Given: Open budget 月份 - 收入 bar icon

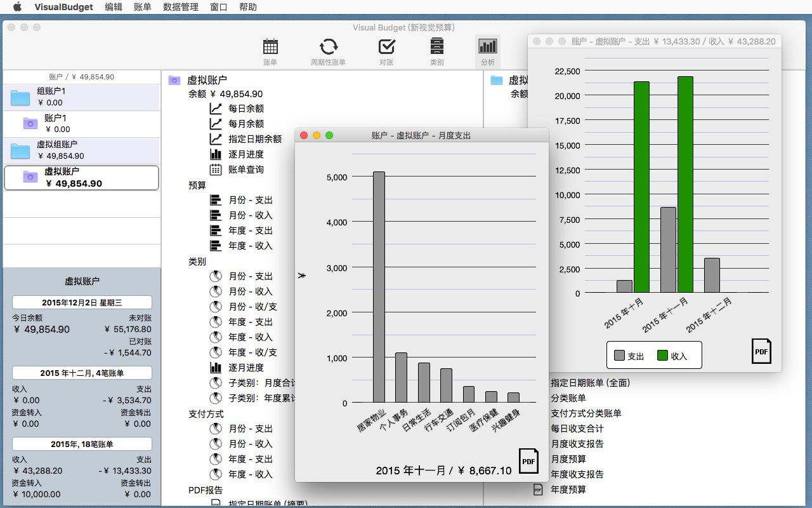Looking at the screenshot, I should pos(216,215).
